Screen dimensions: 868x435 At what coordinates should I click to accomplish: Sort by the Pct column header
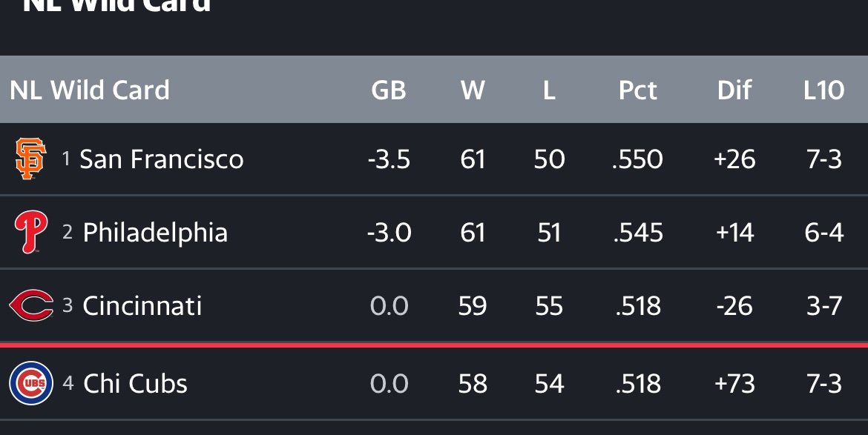638,90
